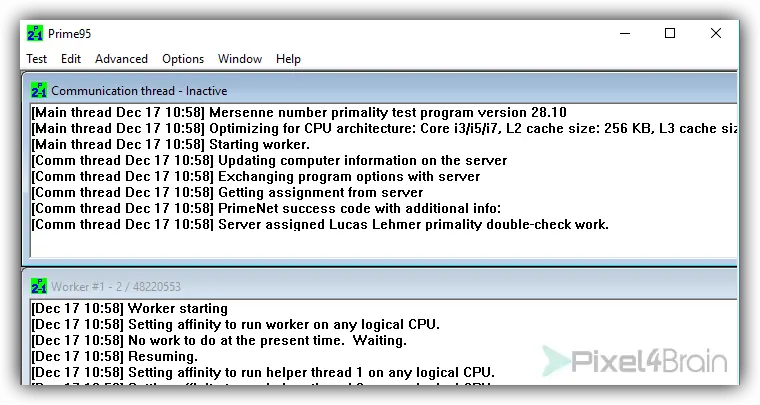Click the 'Starting worker.' log line
760x405 pixels.
pyautogui.click(x=171, y=144)
